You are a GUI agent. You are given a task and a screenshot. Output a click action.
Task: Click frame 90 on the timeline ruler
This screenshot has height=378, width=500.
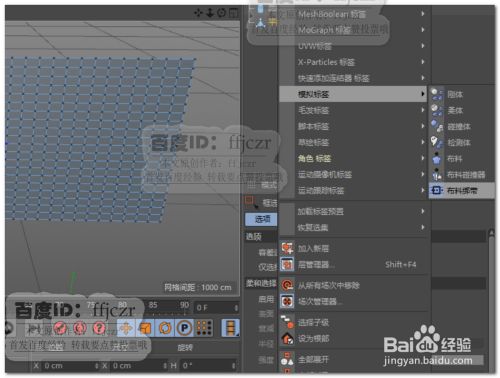[184, 305]
